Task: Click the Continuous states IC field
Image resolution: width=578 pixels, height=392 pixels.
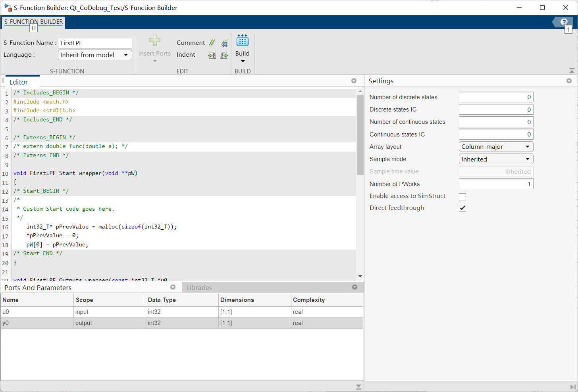Action: pos(496,134)
